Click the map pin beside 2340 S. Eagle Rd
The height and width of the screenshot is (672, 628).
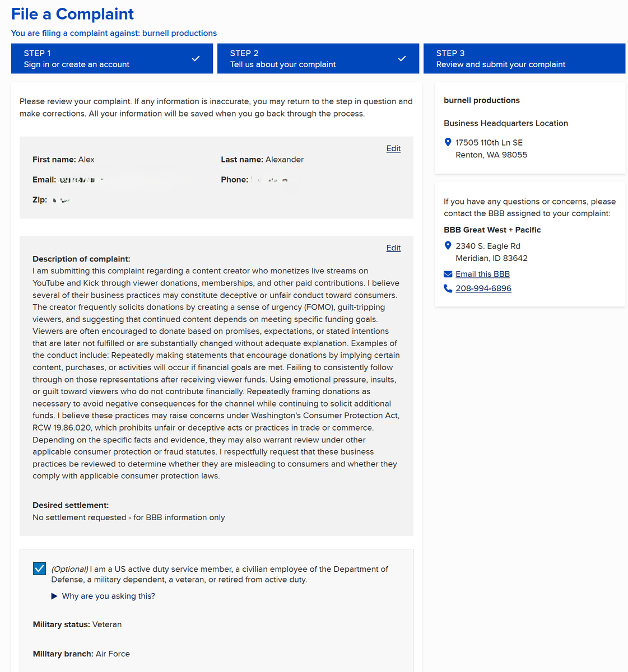click(448, 246)
